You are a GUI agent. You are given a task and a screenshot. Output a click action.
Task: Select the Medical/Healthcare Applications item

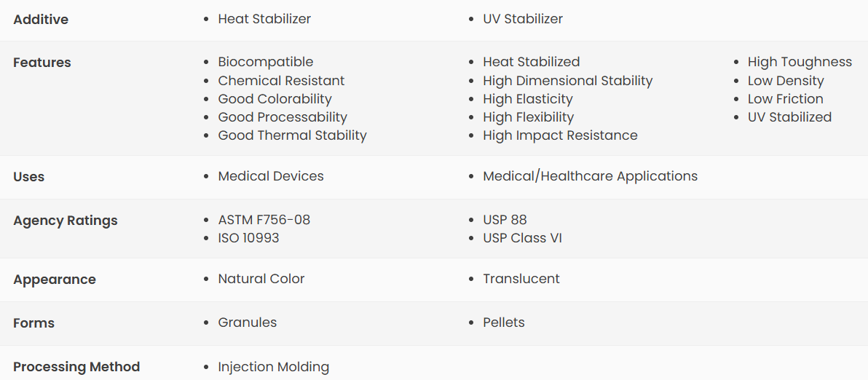point(590,176)
